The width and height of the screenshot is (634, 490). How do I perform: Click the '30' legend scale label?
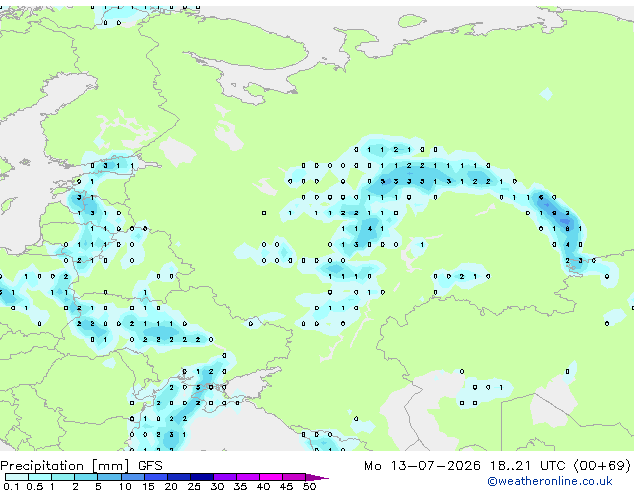[x=217, y=486]
